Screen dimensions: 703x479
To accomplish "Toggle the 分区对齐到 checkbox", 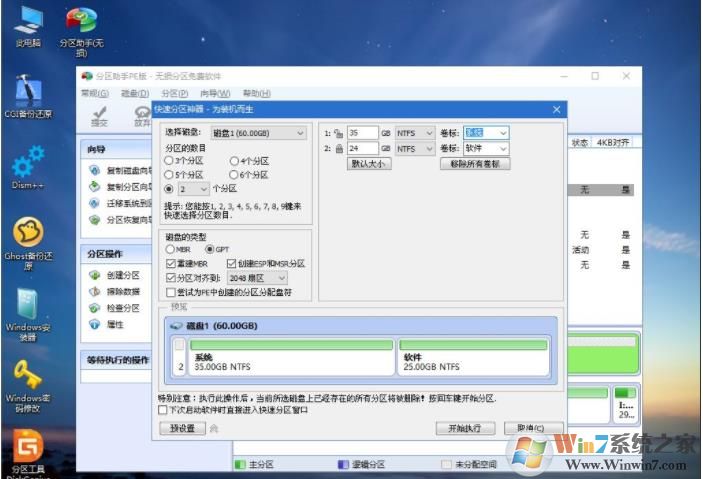I will pyautogui.click(x=170, y=278).
